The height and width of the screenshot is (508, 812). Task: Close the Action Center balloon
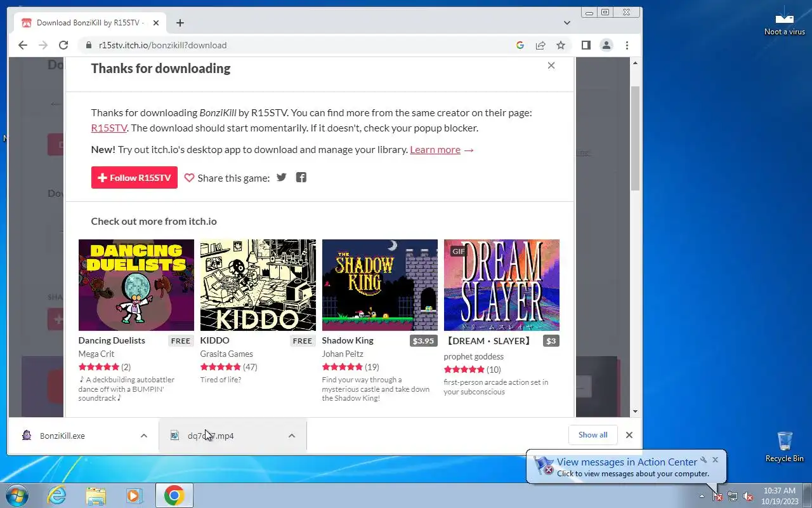[715, 460]
